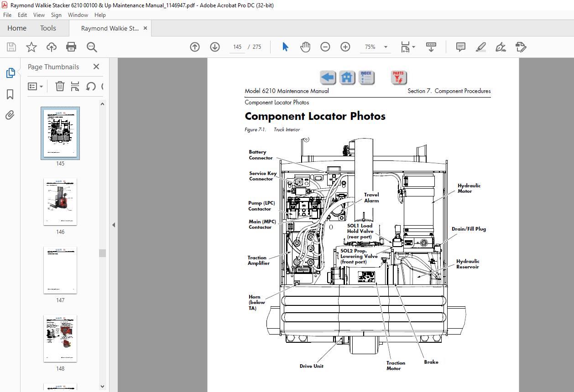Viewport: 574px width, 392px height.
Task: Open the Sign document pen tool
Action: [x=501, y=47]
